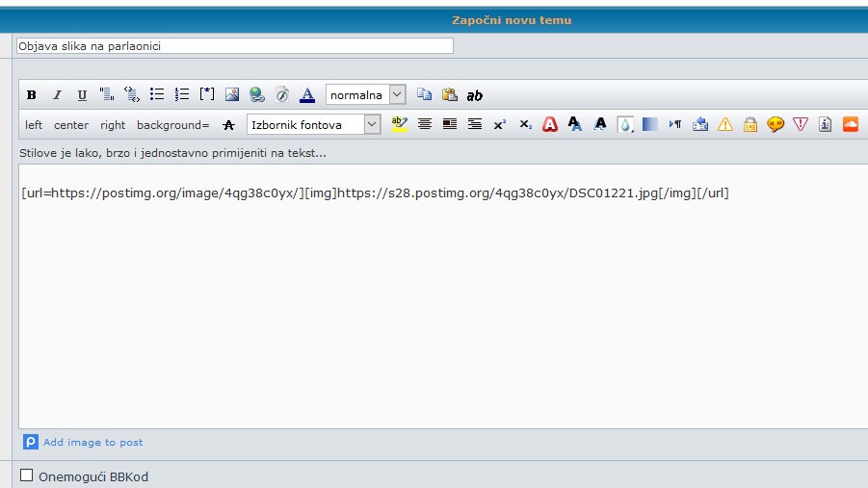This screenshot has height=488, width=868.
Task: Click the topic title input field
Action: tap(234, 45)
